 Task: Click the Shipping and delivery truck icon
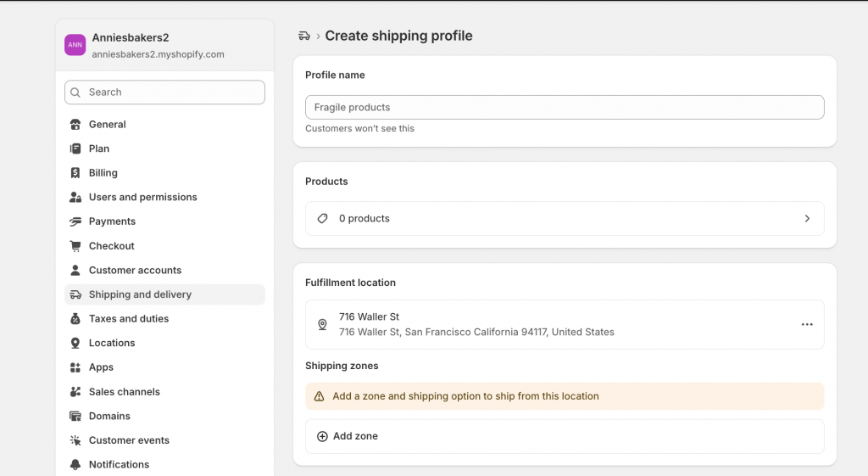75,294
